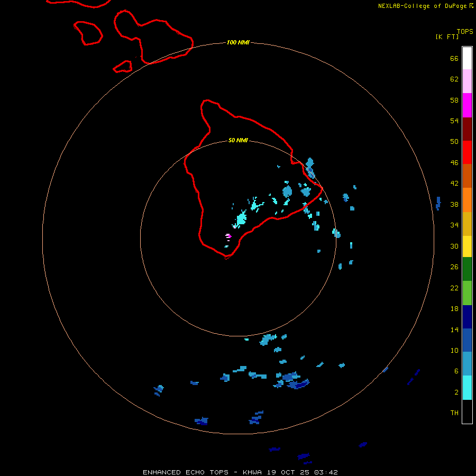Click the 'KHWA' radar site identifier
The height and width of the screenshot is (476, 476).
pyautogui.click(x=252, y=472)
